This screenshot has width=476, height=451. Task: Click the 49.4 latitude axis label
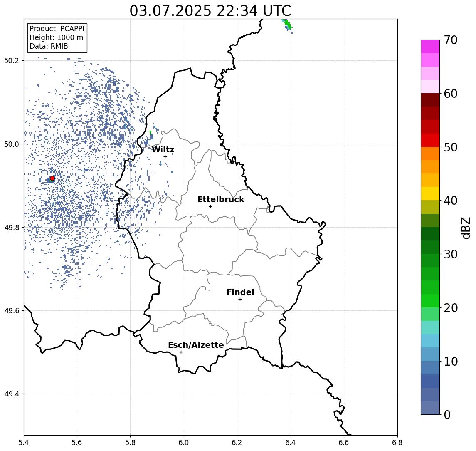[12, 394]
